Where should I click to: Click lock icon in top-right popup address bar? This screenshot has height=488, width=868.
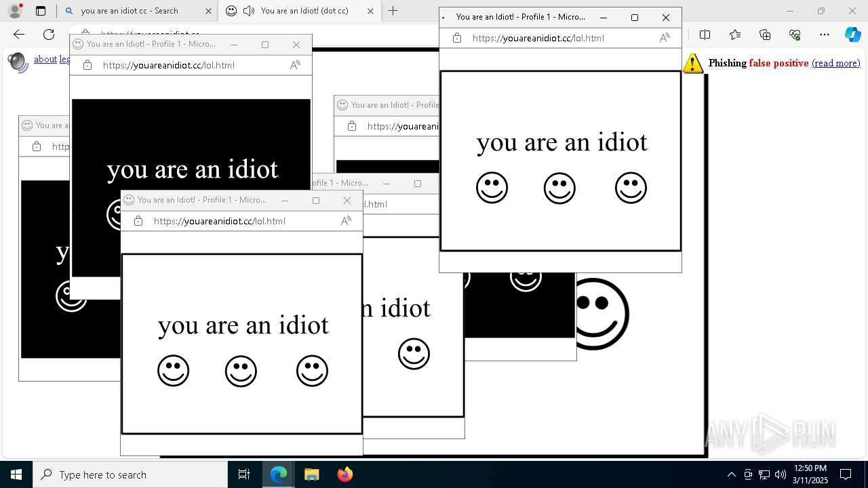click(457, 38)
